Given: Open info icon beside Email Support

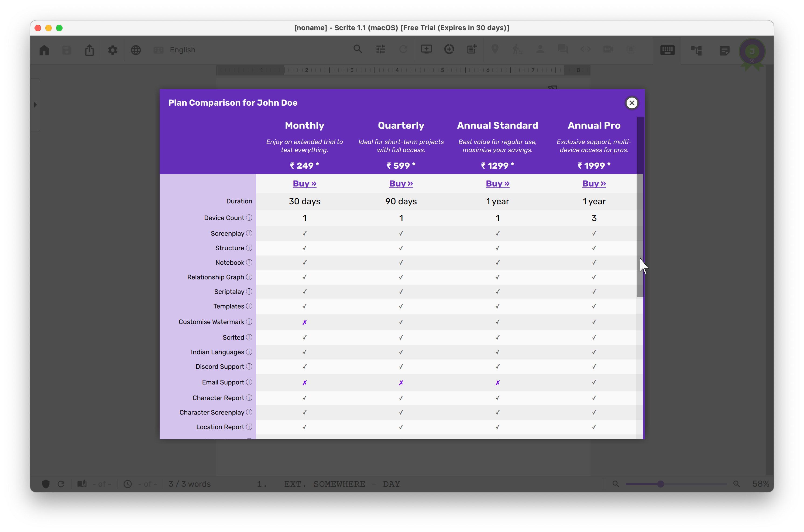Looking at the screenshot, I should 249,382.
